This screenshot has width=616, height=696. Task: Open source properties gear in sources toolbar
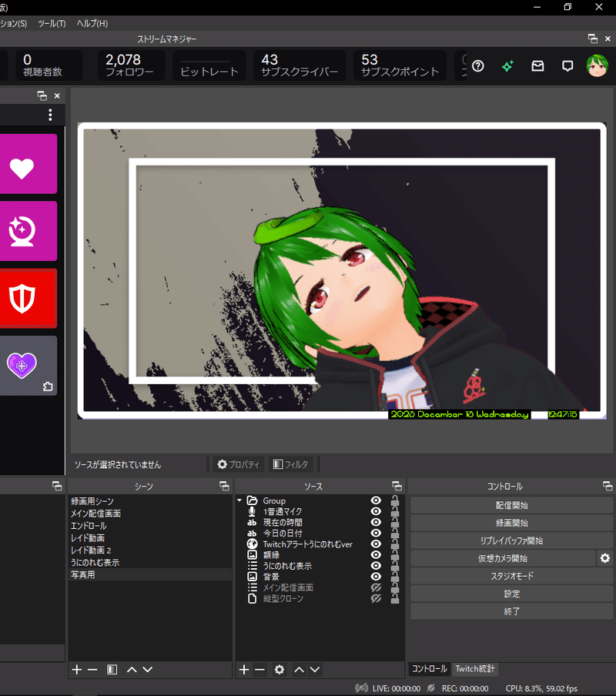[x=280, y=669]
